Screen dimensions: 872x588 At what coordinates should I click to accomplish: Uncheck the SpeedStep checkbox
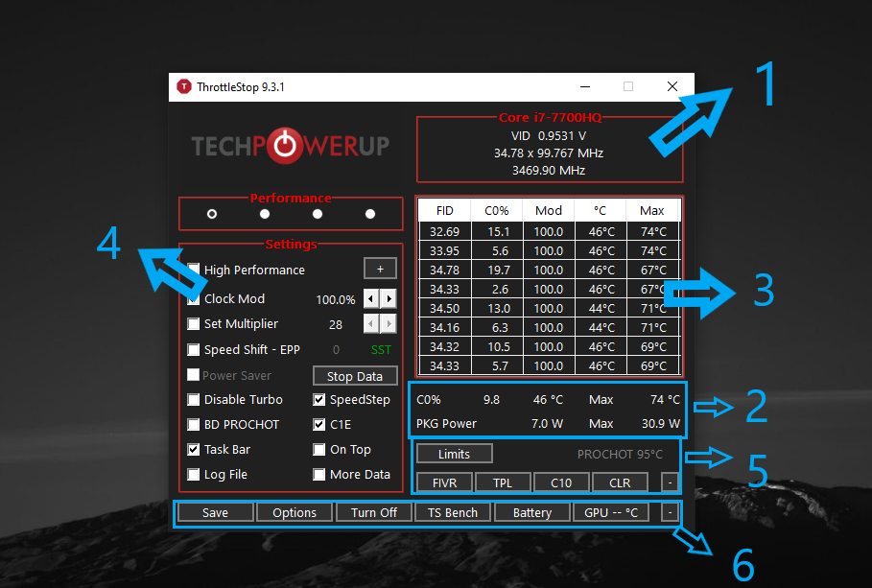(x=318, y=399)
